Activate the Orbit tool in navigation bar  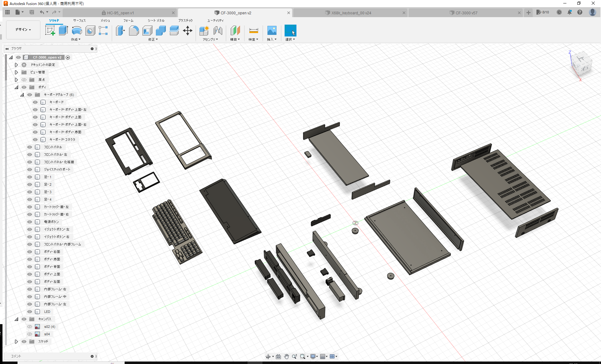click(x=269, y=356)
